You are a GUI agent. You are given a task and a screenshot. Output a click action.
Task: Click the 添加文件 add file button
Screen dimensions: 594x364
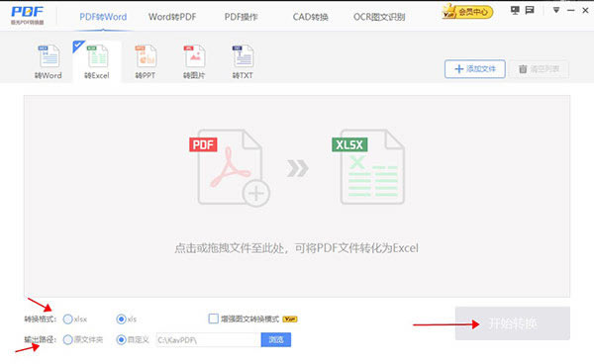(475, 69)
